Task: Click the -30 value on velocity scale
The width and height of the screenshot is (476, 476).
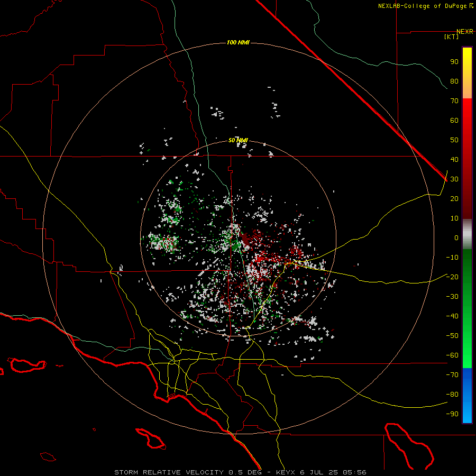Action: pos(452,297)
